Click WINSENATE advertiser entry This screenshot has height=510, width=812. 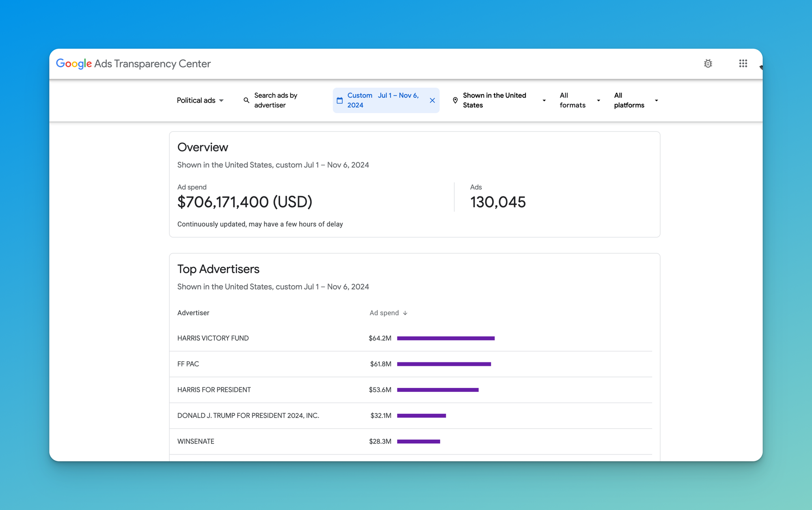tap(196, 441)
